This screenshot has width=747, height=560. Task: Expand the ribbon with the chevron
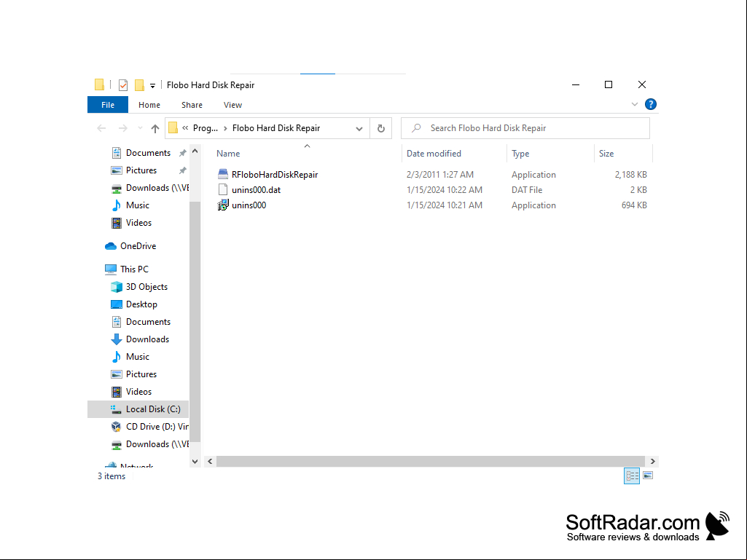coord(635,104)
